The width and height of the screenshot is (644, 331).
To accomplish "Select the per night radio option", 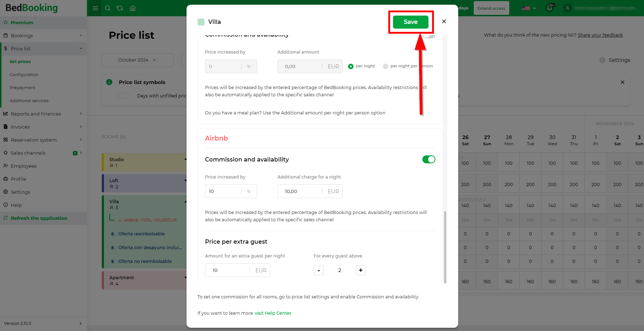I will [351, 66].
